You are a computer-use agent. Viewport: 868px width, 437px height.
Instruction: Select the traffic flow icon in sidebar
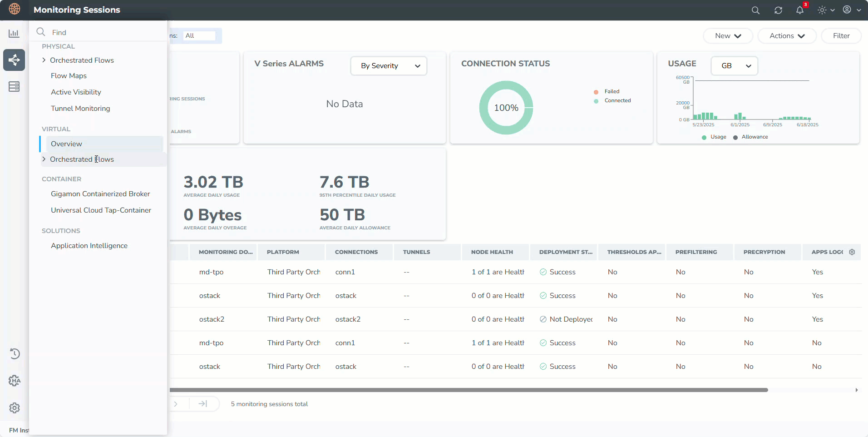coord(14,60)
